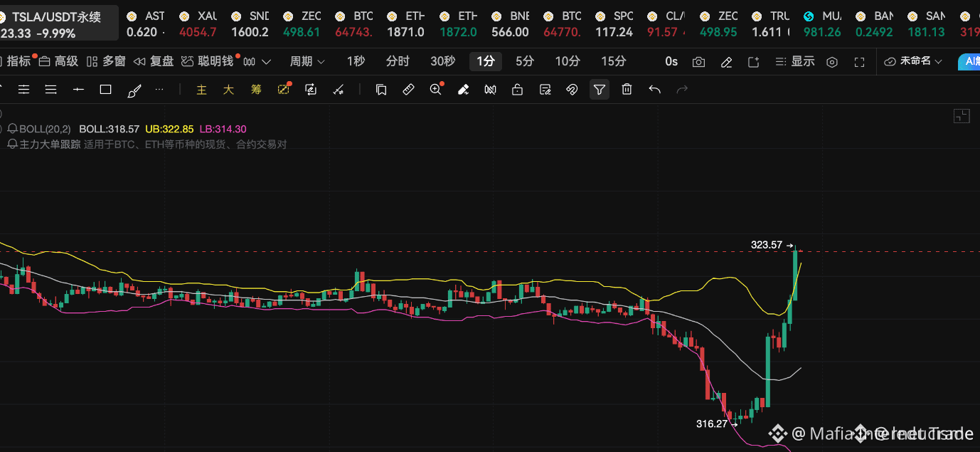Select the brush drawing tool
Screen dimensions: 980x452
(134, 90)
